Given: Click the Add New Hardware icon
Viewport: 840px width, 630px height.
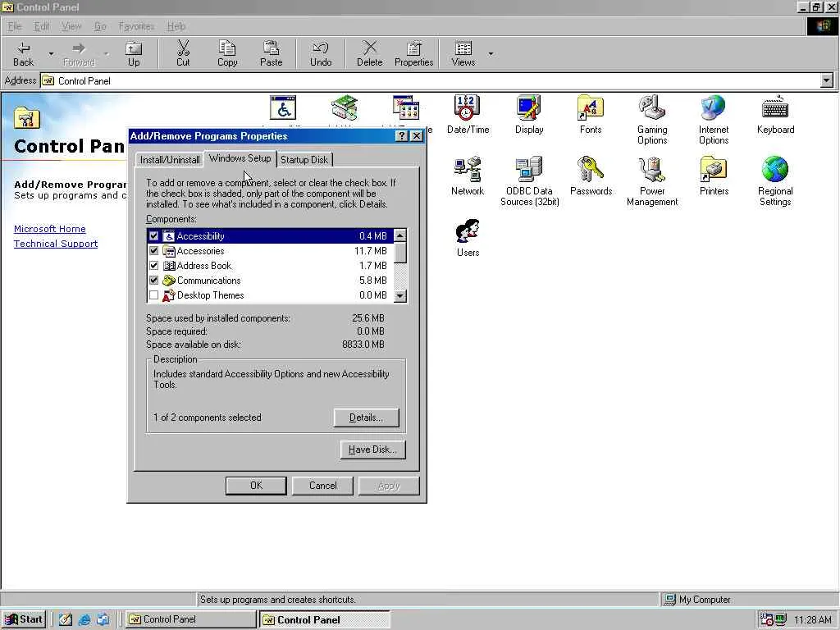Looking at the screenshot, I should (x=345, y=108).
